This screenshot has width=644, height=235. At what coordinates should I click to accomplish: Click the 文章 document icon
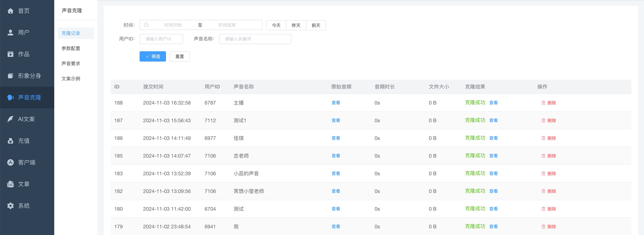(10, 184)
